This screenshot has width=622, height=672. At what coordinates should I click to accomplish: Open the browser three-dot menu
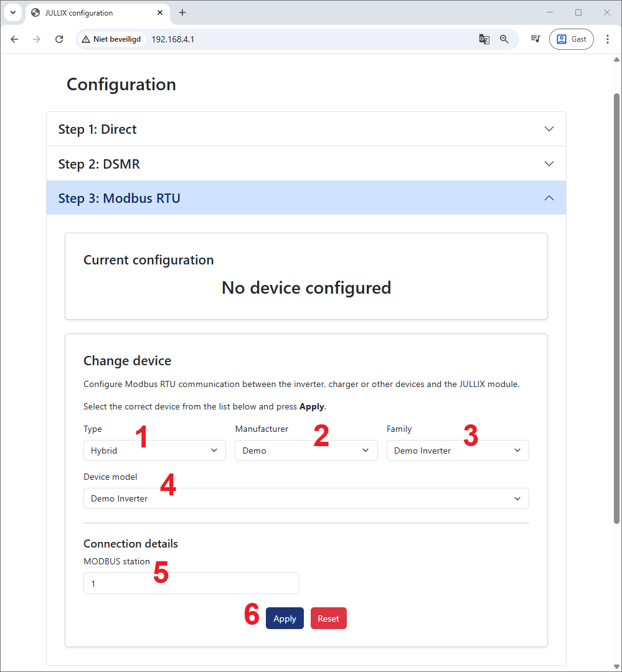click(x=608, y=39)
